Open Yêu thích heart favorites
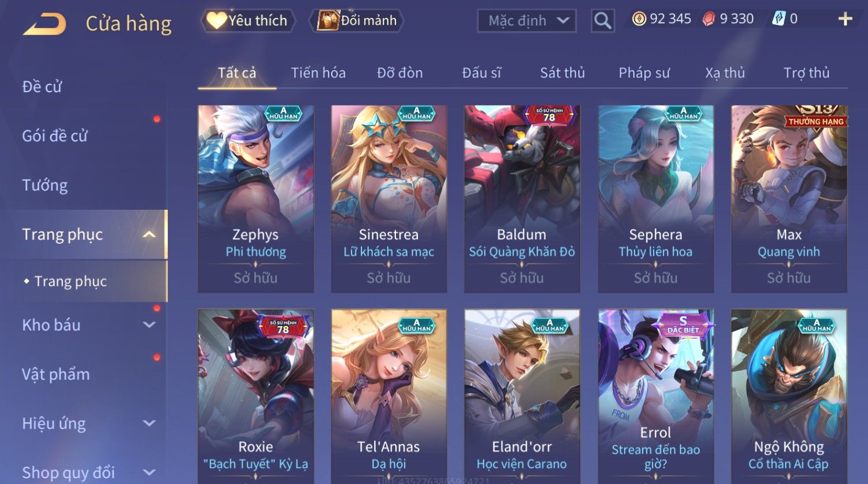This screenshot has height=484, width=868. [x=248, y=21]
